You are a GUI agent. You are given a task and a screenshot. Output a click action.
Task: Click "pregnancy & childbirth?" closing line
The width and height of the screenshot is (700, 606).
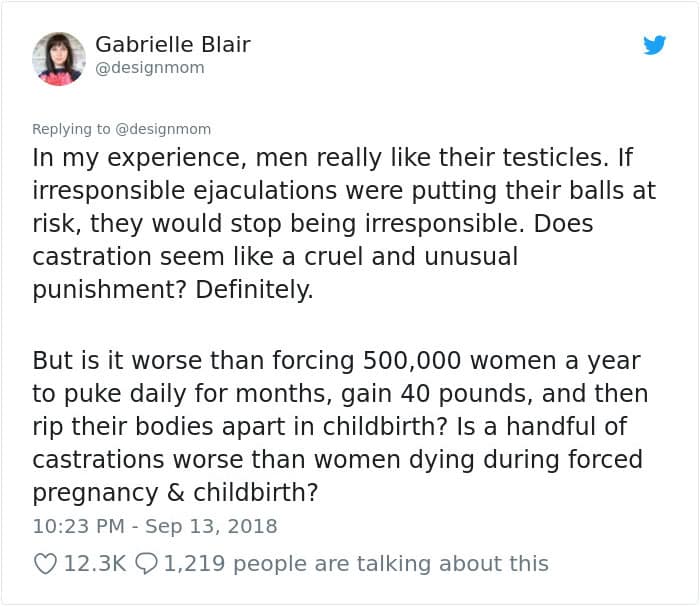click(175, 493)
